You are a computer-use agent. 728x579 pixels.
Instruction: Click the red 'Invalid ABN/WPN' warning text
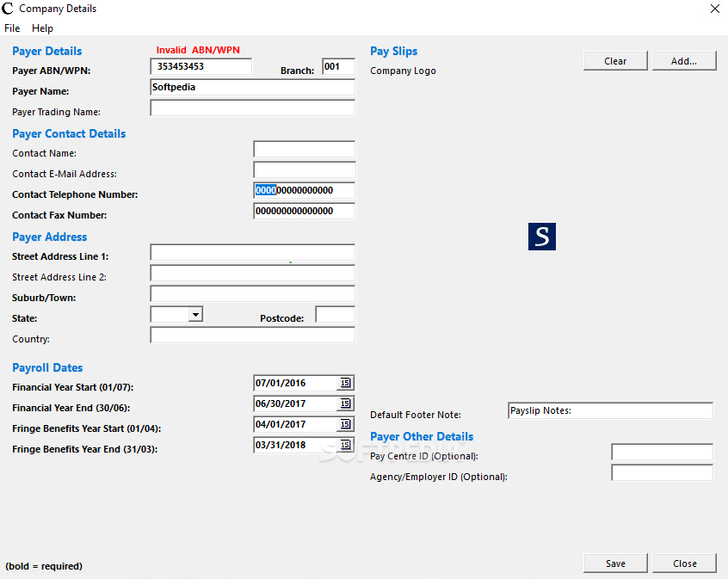pyautogui.click(x=198, y=50)
